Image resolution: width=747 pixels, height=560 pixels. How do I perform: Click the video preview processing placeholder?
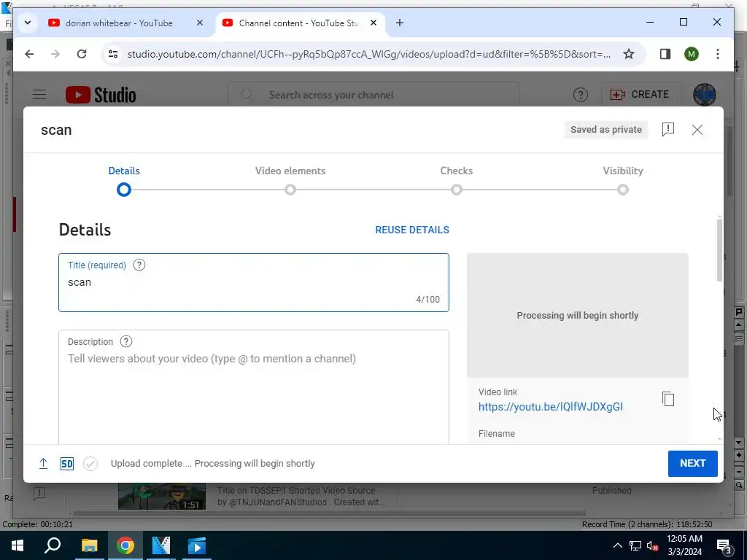tap(578, 315)
